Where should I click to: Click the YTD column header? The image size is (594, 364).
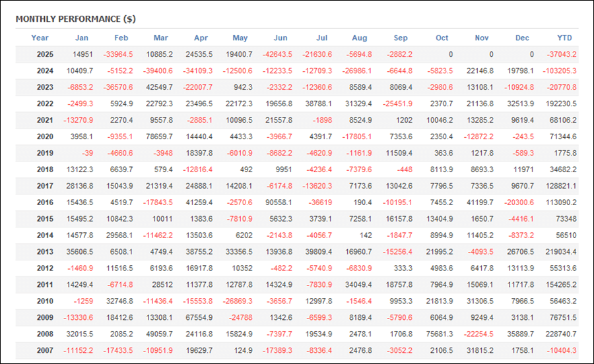[564, 38]
